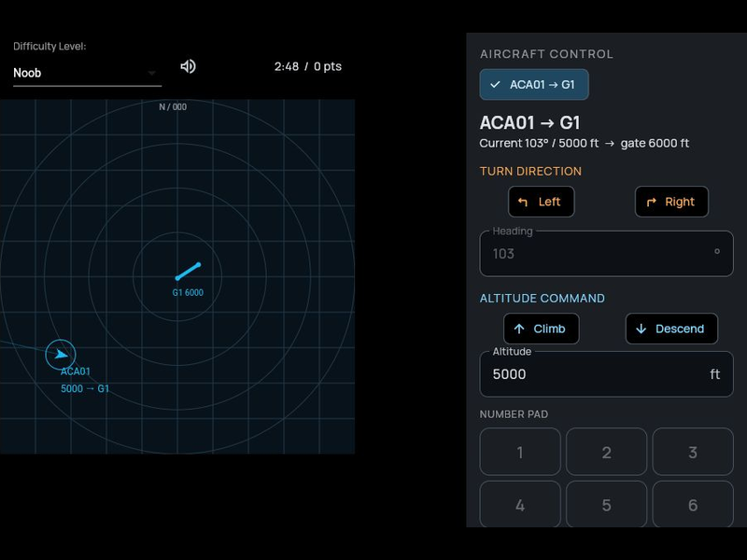The width and height of the screenshot is (747, 560).
Task: Click the 'ACA01 → G1' panel heading
Action: (529, 123)
